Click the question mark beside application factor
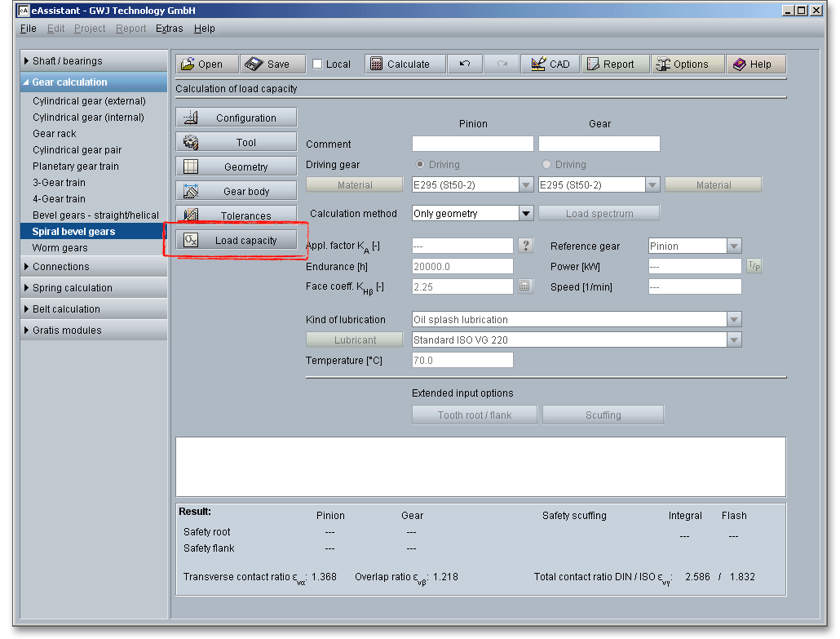The width and height of the screenshot is (840, 639). [527, 246]
